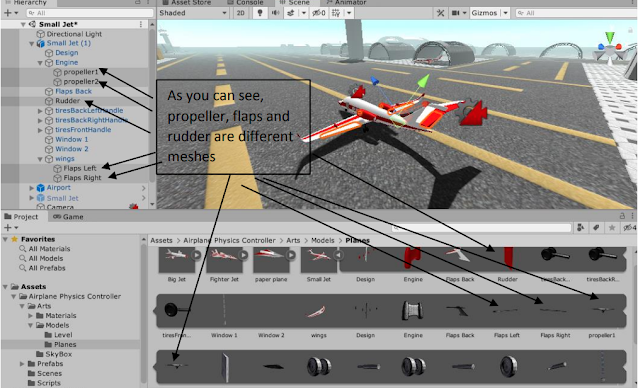Expand tiresBackLeftHandle object

(40, 111)
